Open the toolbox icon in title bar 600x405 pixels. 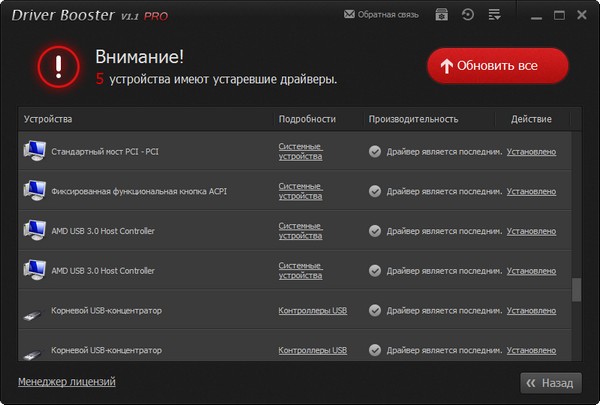tap(442, 15)
